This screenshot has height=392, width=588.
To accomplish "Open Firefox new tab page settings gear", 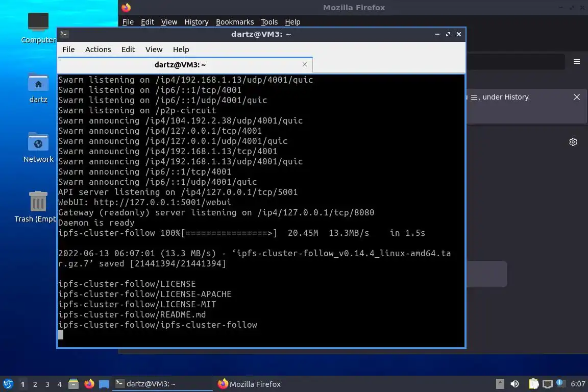I will (x=573, y=142).
